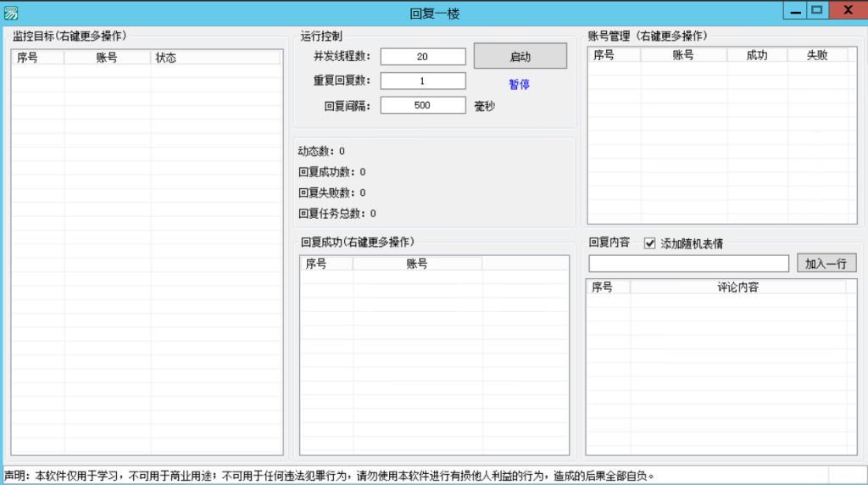The width and height of the screenshot is (868, 485).
Task: Click 账号 column header in 账号管理 list
Action: pos(683,55)
